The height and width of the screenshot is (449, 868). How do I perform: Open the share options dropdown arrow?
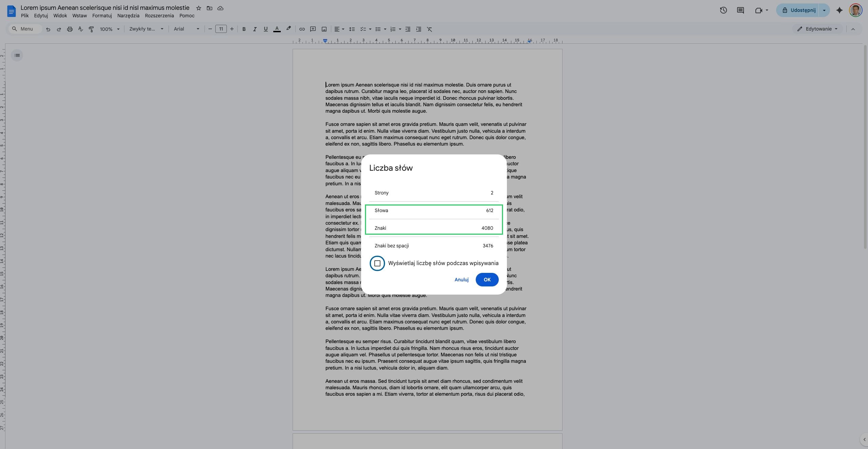[x=824, y=10]
